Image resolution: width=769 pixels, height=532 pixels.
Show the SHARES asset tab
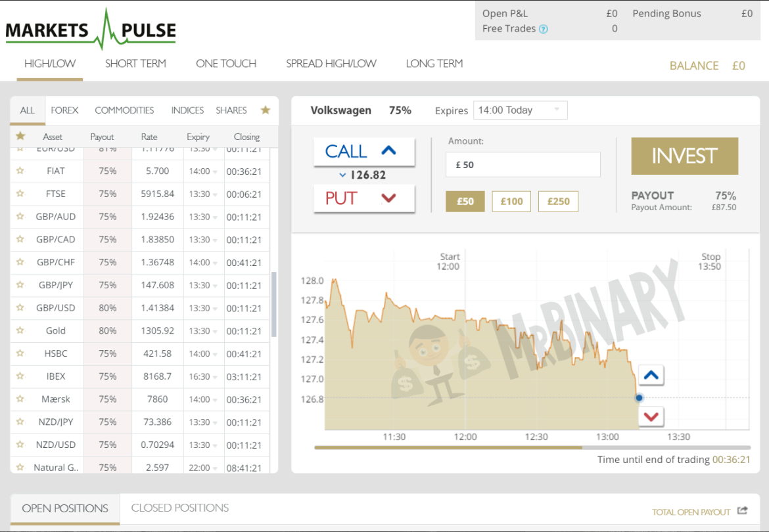(x=231, y=110)
